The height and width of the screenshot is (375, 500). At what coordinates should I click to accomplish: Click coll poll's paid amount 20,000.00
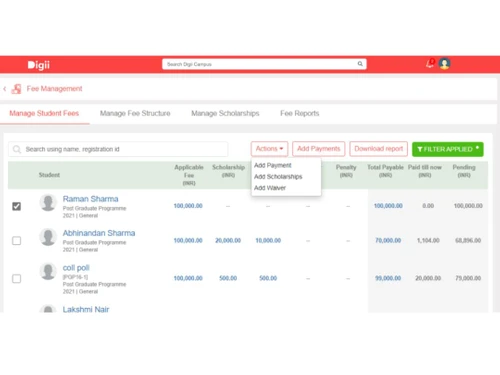pos(428,278)
